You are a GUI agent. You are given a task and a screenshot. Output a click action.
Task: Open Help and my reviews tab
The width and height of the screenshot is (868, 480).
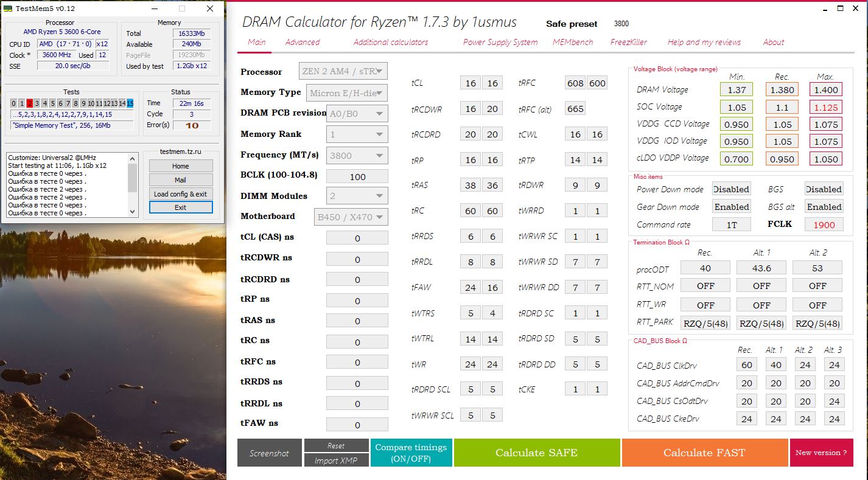pos(704,42)
